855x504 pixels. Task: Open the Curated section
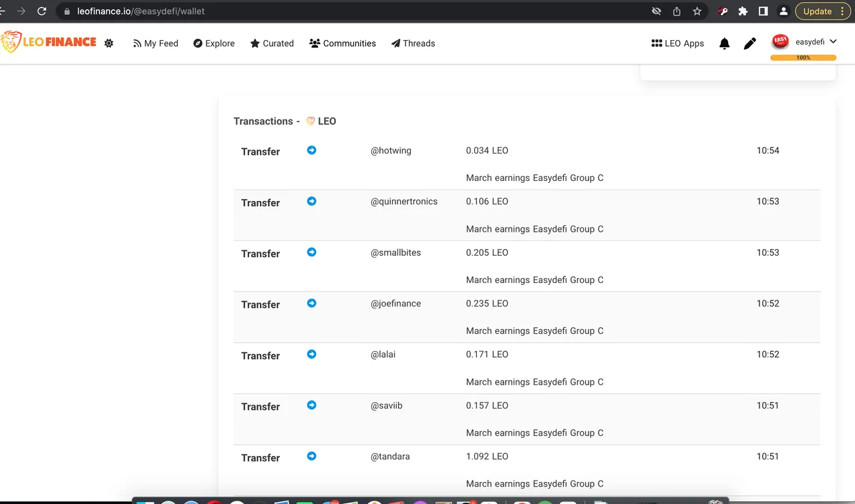tap(272, 43)
